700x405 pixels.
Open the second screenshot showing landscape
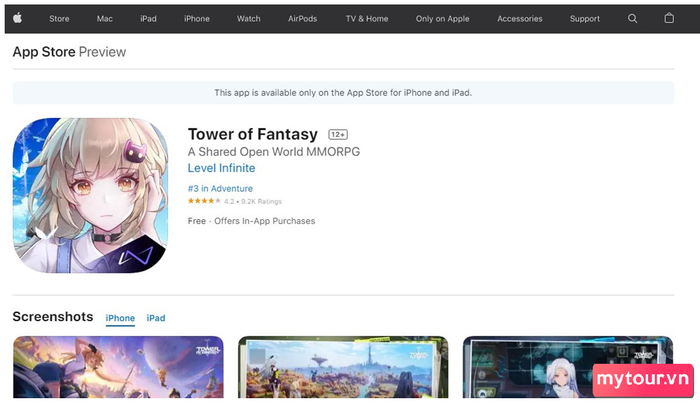[x=343, y=367]
